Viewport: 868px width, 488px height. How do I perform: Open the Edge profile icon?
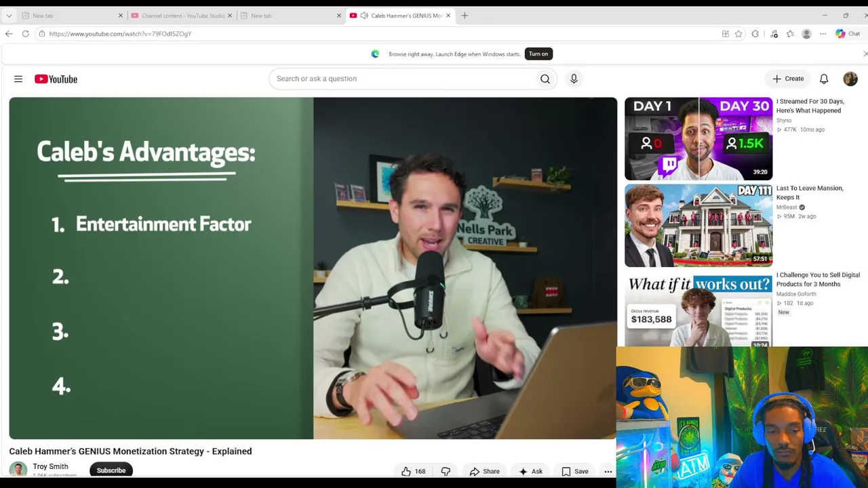click(x=806, y=34)
